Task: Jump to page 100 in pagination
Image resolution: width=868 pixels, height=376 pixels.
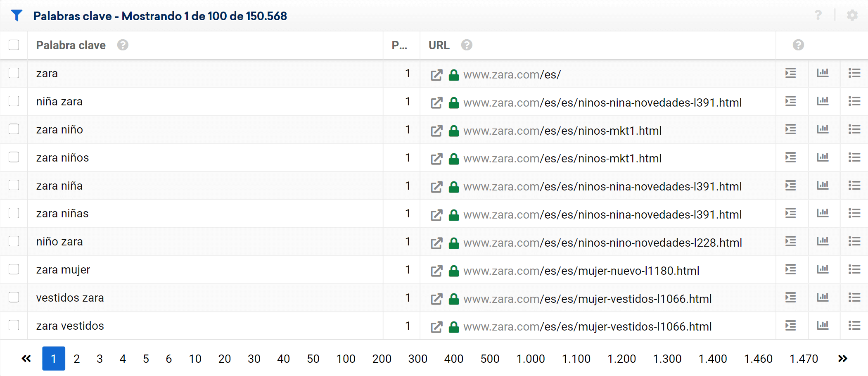Action: [346, 359]
